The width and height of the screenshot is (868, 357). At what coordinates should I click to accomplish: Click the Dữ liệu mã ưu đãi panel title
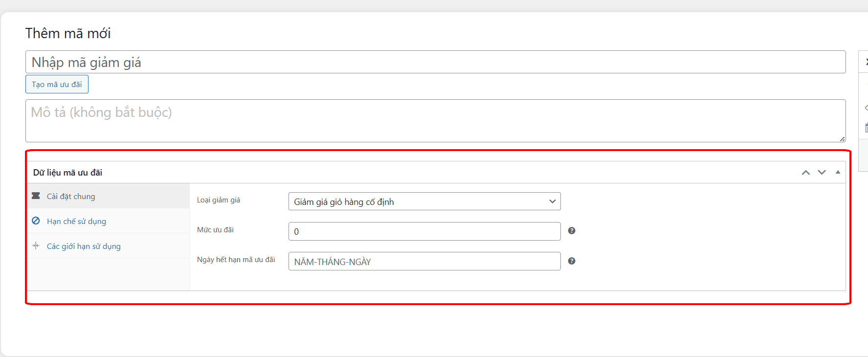(x=67, y=173)
